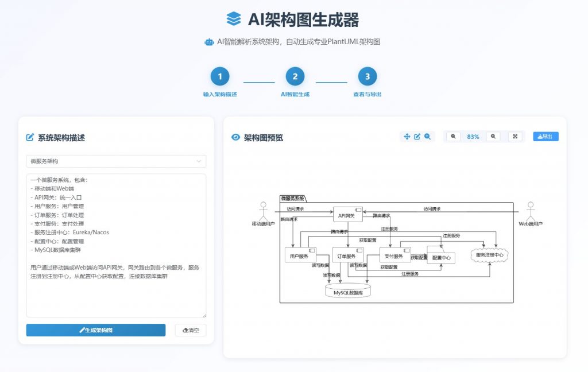Viewport: 588px width, 372px height.
Task: Click the 生成架构图 button
Action: tap(96, 330)
